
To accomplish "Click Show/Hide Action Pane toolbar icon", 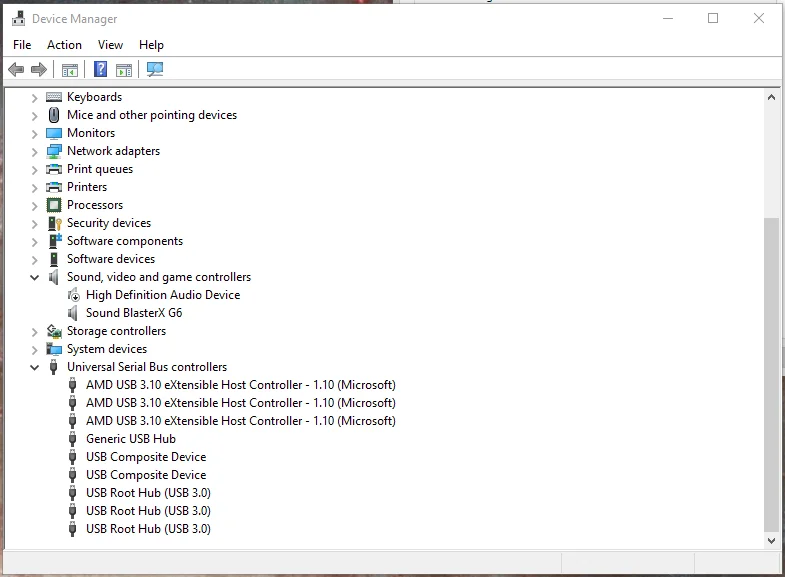I will coord(124,70).
